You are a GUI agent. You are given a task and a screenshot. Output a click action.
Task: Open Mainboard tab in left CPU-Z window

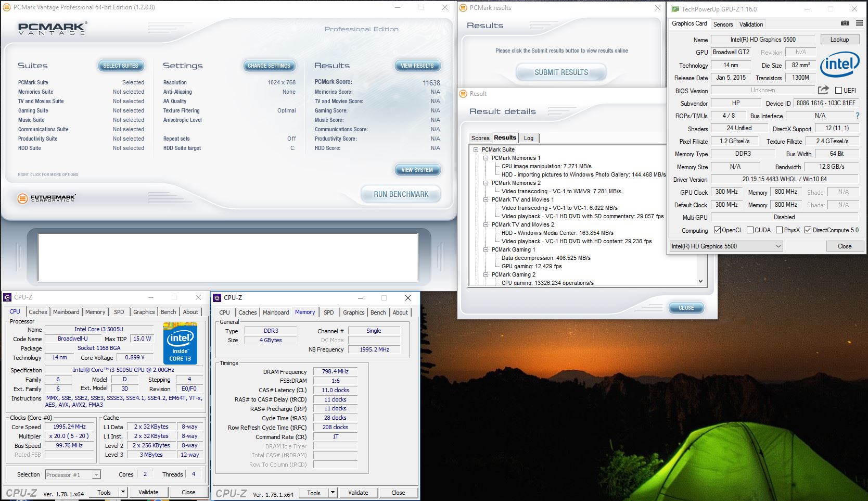click(66, 312)
